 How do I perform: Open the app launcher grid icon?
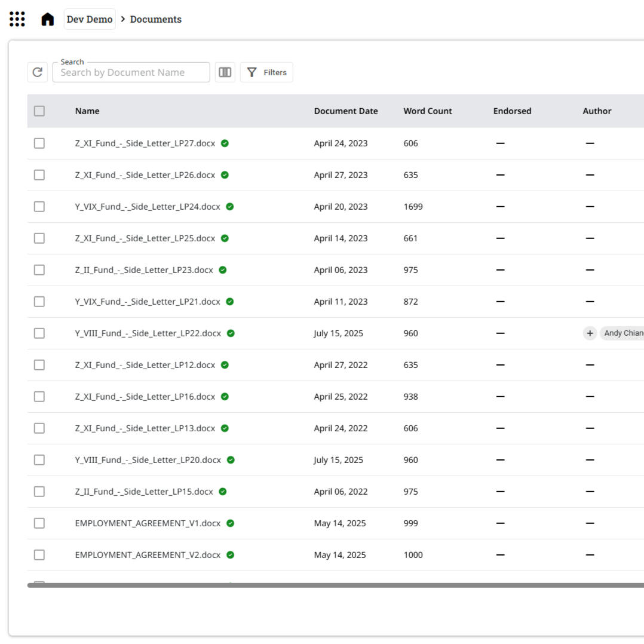(x=17, y=19)
